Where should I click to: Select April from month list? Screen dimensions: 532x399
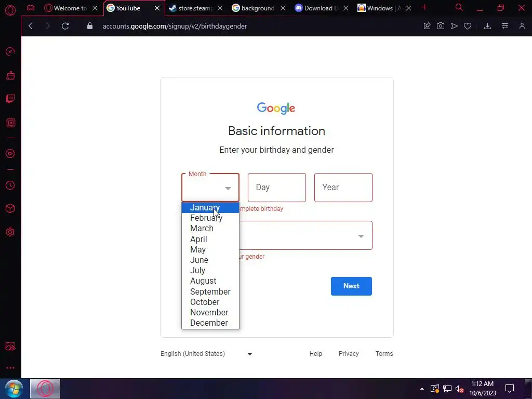click(x=210, y=239)
